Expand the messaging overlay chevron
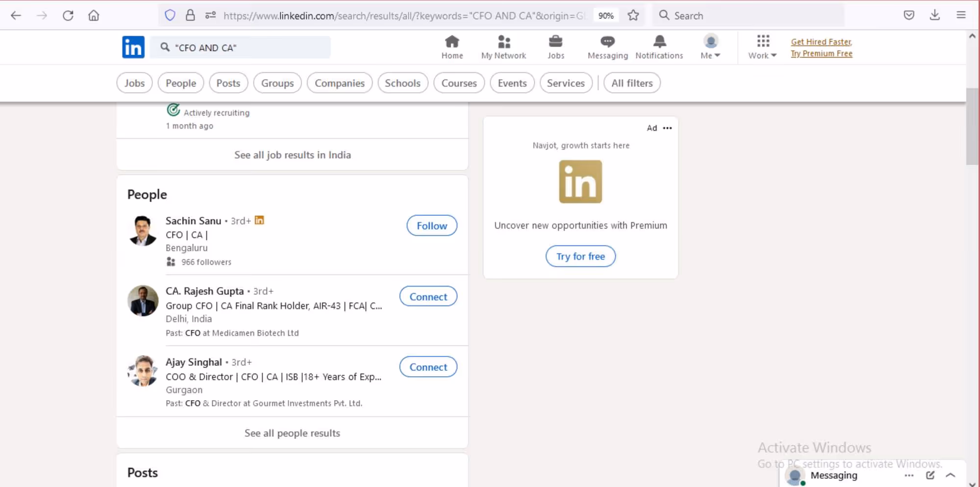The height and width of the screenshot is (487, 980). (951, 475)
